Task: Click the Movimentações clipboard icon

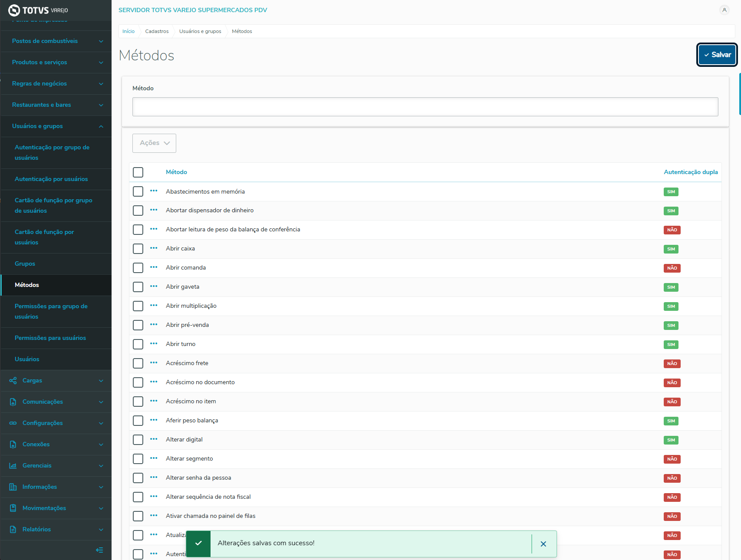Action: pyautogui.click(x=13, y=508)
